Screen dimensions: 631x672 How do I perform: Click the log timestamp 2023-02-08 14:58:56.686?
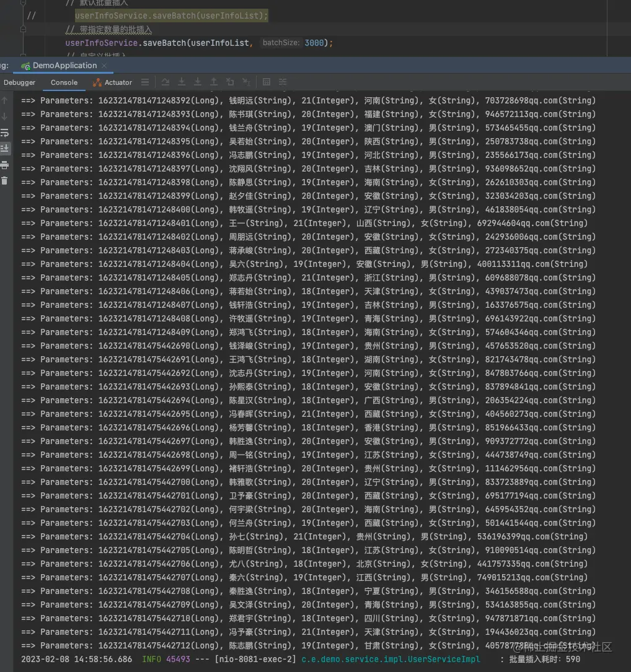76,659
